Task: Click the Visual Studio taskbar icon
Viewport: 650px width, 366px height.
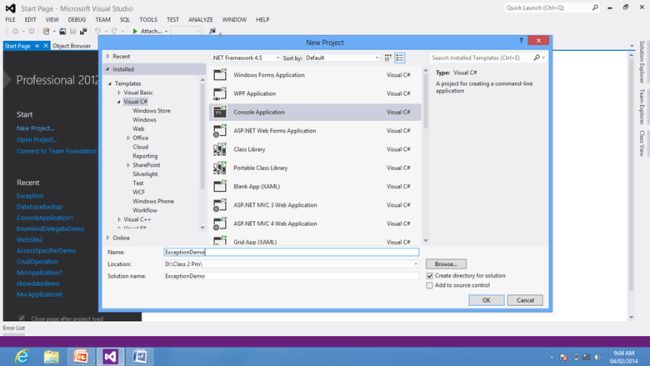Action: [110, 356]
